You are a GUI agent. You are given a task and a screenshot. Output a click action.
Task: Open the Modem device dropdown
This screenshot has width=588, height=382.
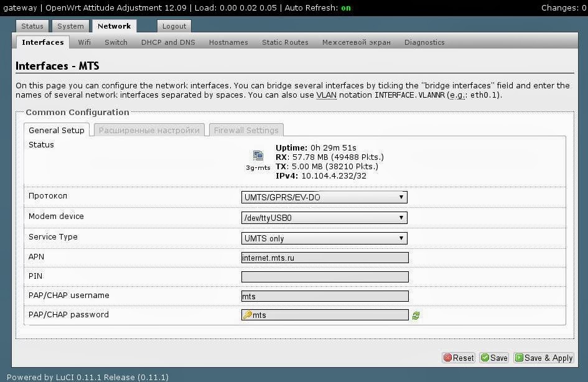[324, 218]
